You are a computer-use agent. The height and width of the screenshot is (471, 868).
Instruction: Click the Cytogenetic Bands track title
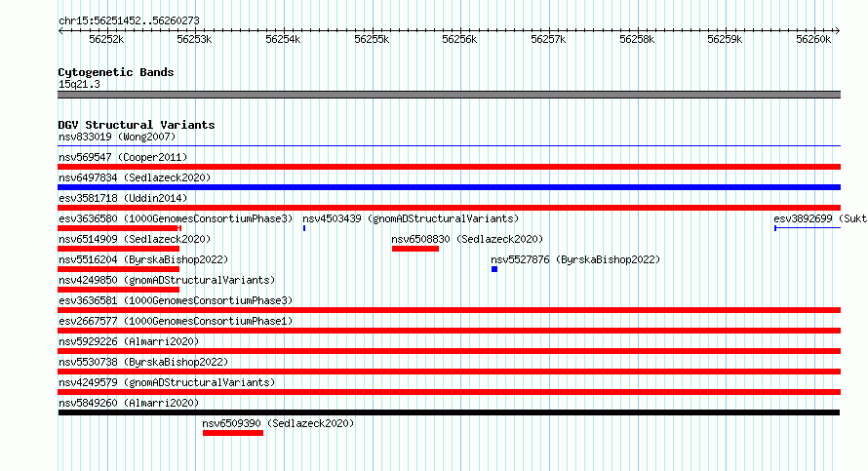116,72
